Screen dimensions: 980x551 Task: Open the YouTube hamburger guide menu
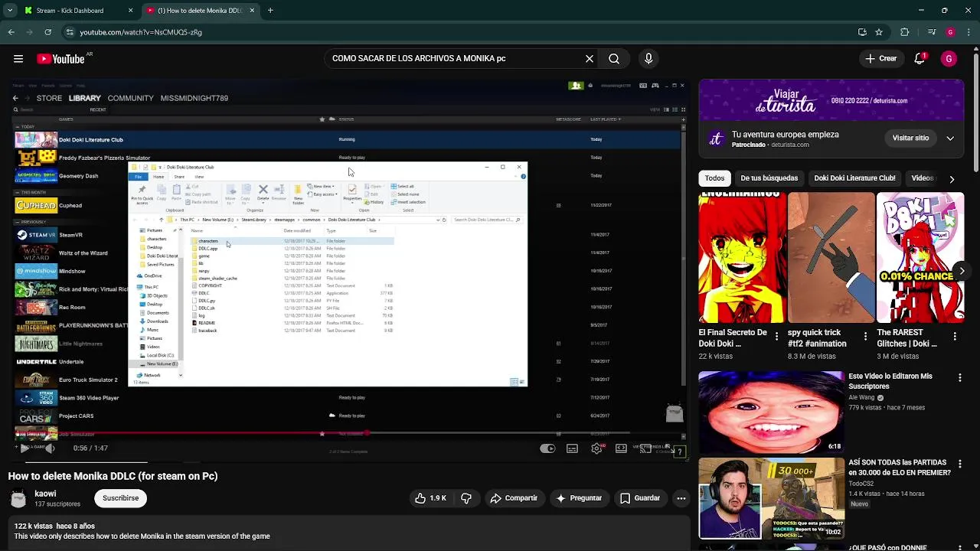click(18, 59)
